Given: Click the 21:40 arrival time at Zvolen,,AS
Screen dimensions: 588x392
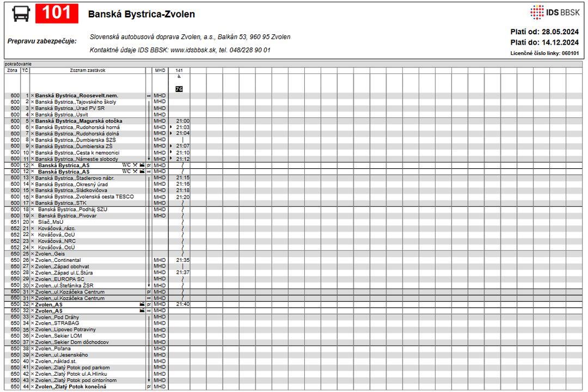Looking at the screenshot, I should pos(183,304).
